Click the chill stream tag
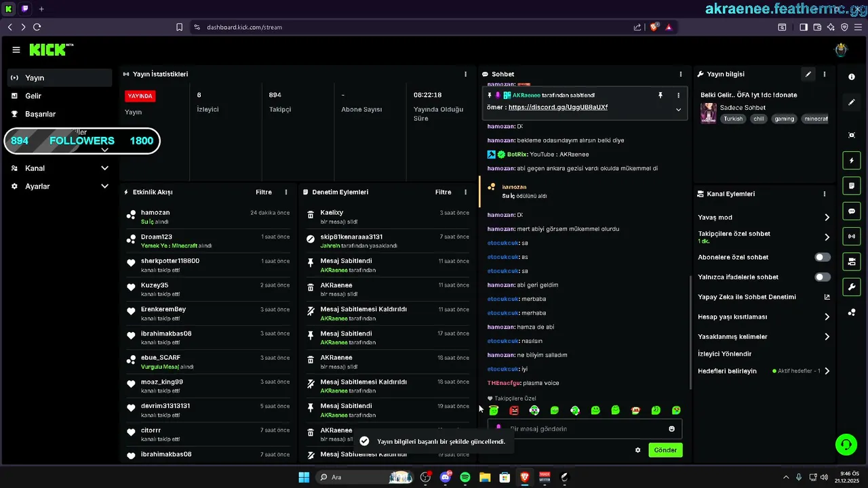The image size is (868, 488). coord(759,119)
